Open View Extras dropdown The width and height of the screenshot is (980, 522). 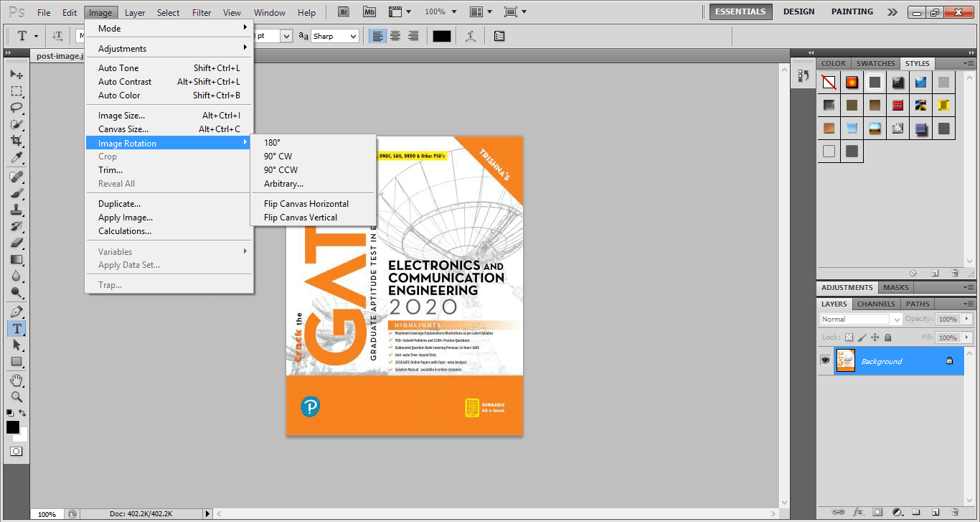pos(400,12)
